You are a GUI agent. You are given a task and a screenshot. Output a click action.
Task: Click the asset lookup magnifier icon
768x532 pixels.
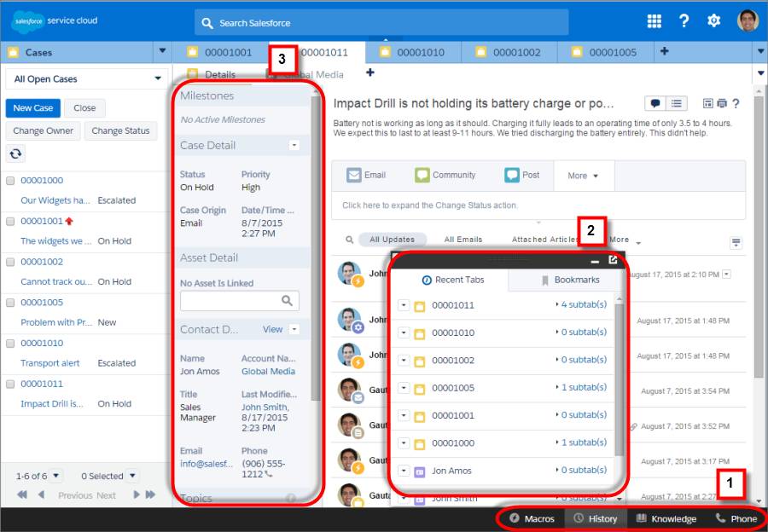click(x=287, y=300)
